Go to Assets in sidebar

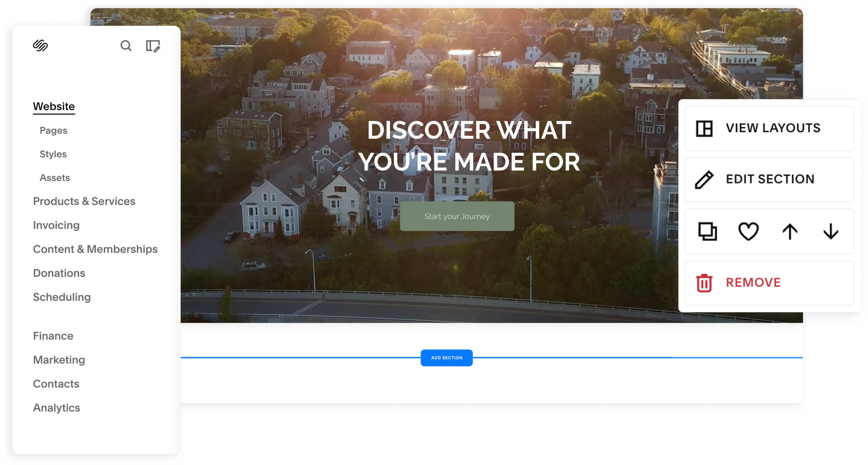(x=55, y=178)
